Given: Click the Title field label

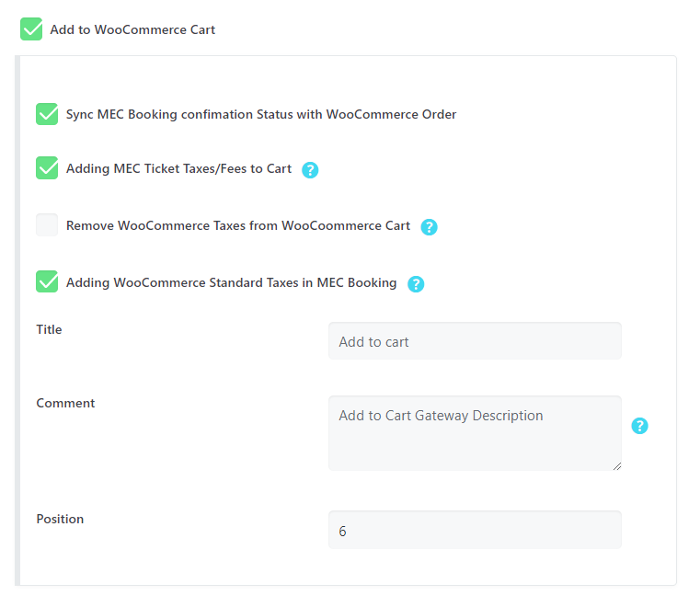Looking at the screenshot, I should pyautogui.click(x=49, y=329).
